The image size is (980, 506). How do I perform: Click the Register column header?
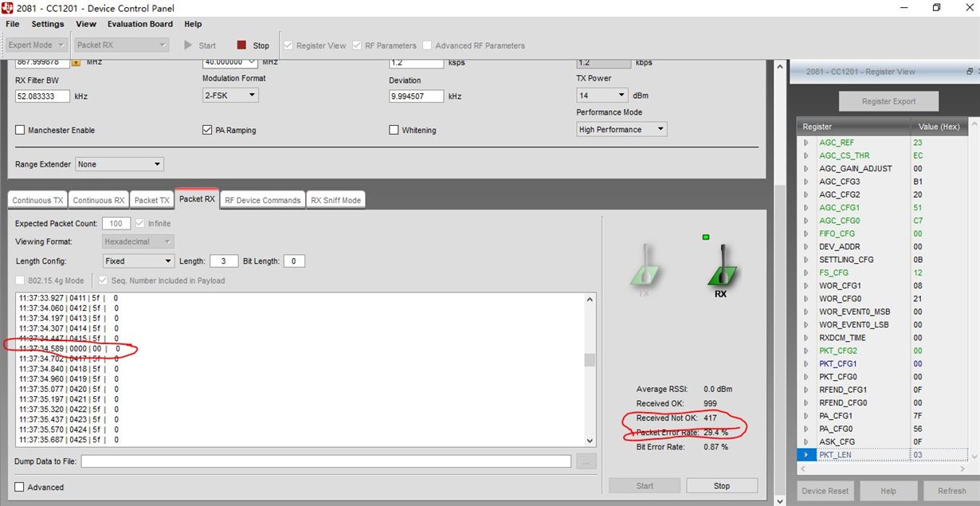tap(853, 127)
